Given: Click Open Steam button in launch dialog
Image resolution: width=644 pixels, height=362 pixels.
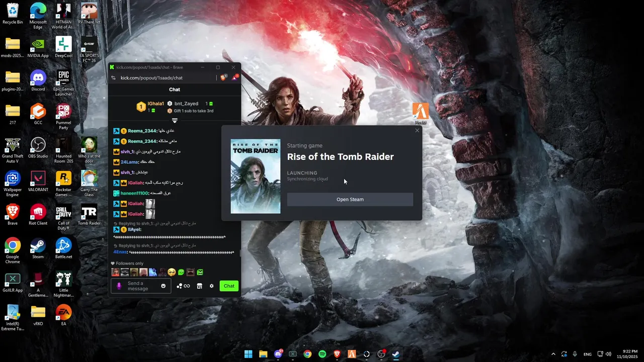Looking at the screenshot, I should (350, 200).
